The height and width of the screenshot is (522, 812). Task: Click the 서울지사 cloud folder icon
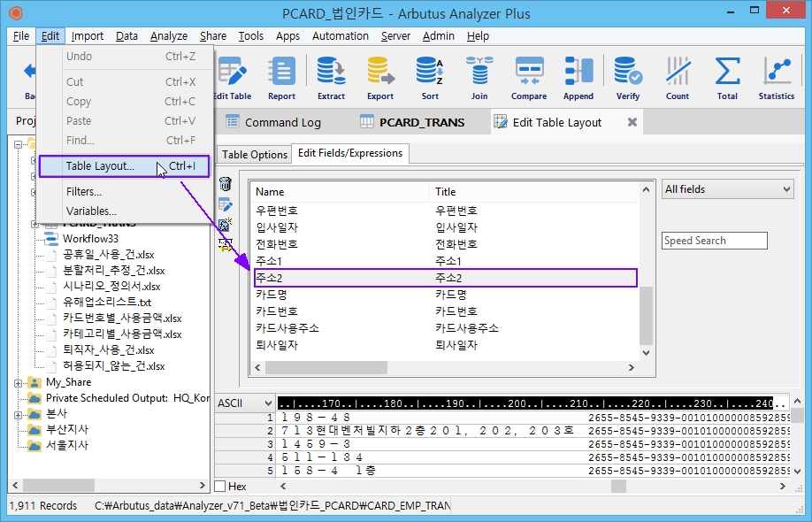coord(34,445)
